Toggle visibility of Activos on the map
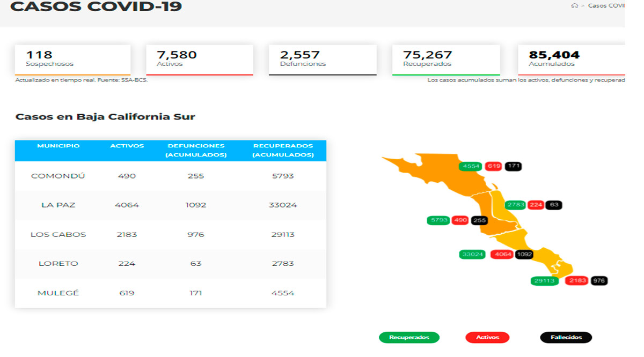 (487, 337)
